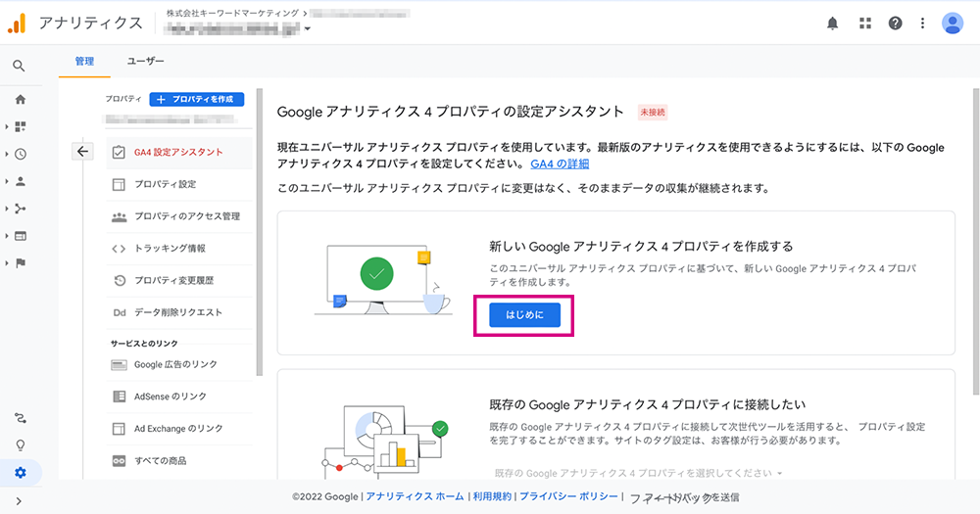Open the Attribution path icon
This screenshot has height=514, width=980.
(x=20, y=418)
